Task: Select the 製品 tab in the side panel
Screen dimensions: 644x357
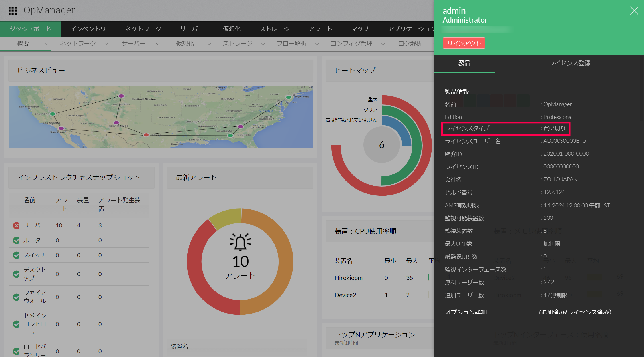Action: tap(464, 63)
